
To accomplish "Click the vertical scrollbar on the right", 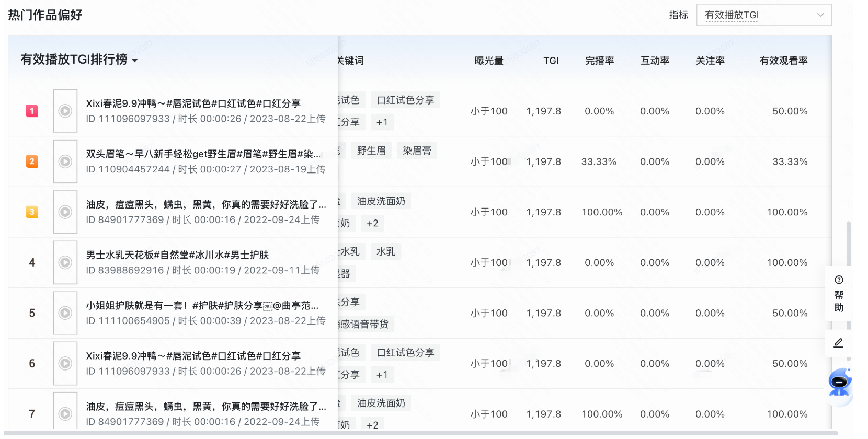I will 849,291.
